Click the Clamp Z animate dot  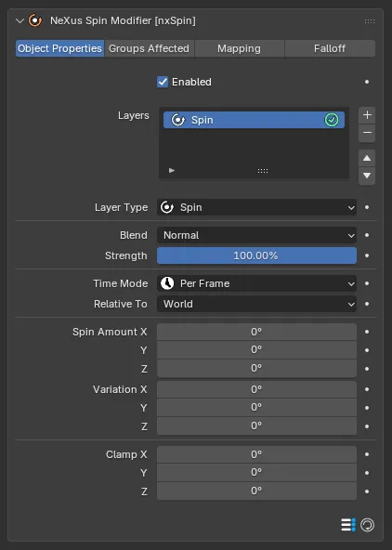click(367, 491)
